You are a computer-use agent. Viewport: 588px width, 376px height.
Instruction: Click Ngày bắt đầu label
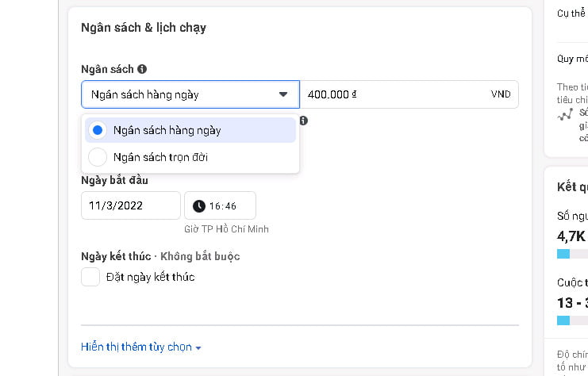(114, 180)
